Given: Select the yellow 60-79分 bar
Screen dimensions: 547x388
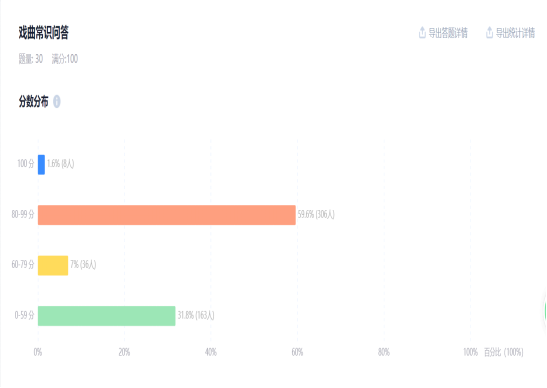Looking at the screenshot, I should 53,266.
